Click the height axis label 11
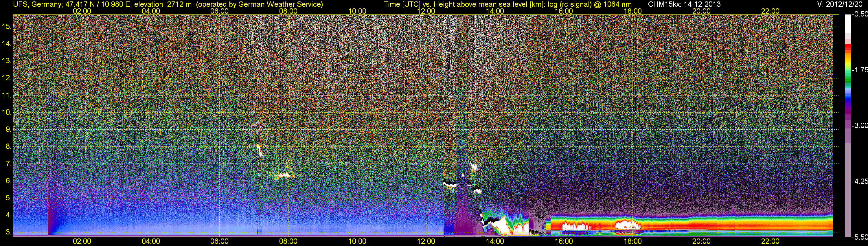 click(7, 96)
